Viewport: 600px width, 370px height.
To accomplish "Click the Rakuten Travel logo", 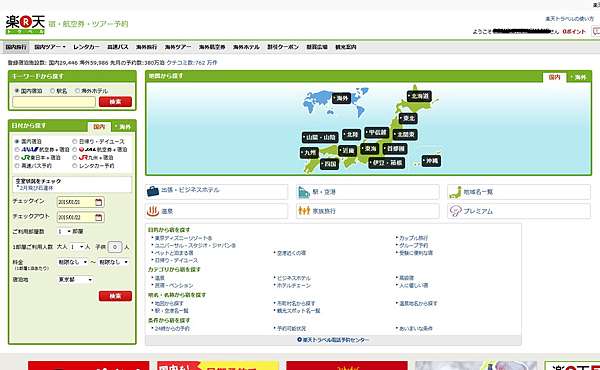I will pos(25,24).
